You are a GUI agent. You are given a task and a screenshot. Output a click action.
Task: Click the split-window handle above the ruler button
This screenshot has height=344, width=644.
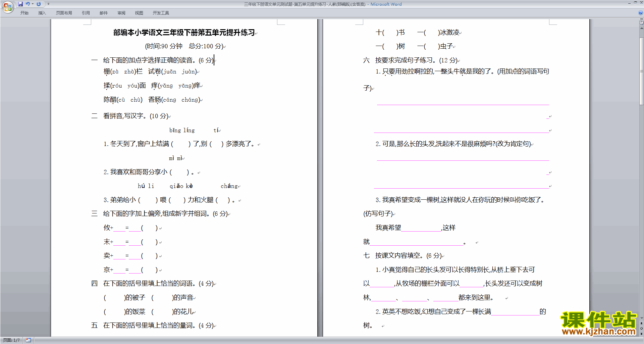click(x=641, y=19)
